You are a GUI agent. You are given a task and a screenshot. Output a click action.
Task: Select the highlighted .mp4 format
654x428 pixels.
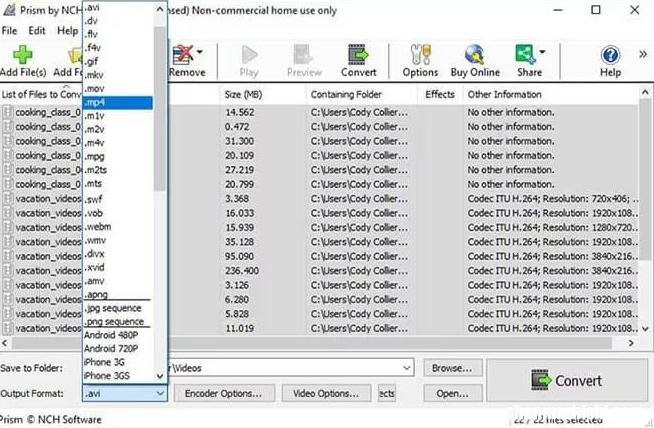[118, 102]
